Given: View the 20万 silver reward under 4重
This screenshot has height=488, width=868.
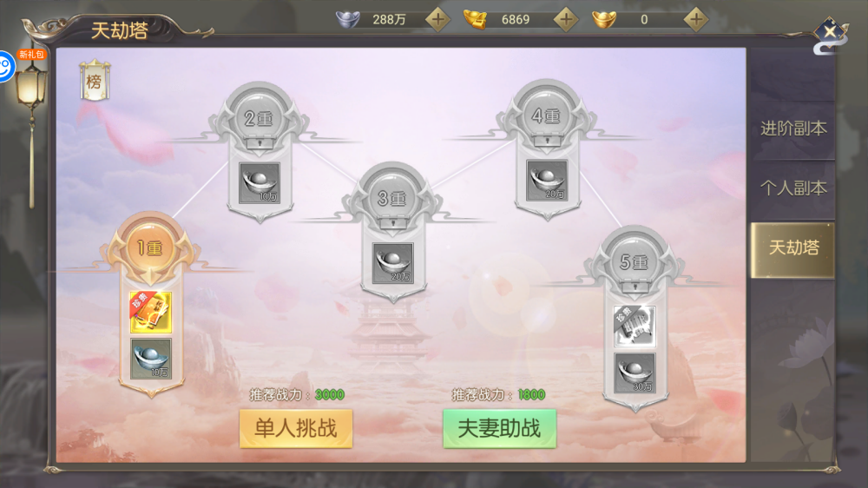Looking at the screenshot, I should click(x=548, y=181).
